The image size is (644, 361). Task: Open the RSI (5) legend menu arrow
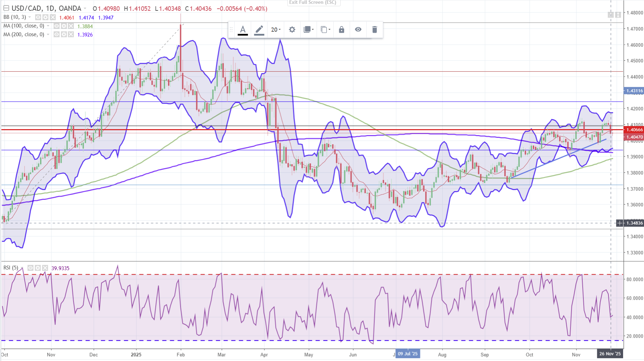pos(22,268)
